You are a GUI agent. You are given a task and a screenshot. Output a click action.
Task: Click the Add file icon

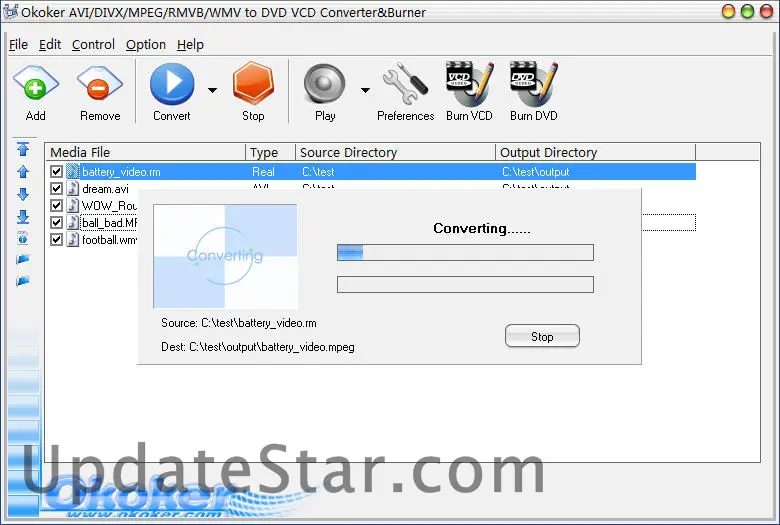(35, 84)
